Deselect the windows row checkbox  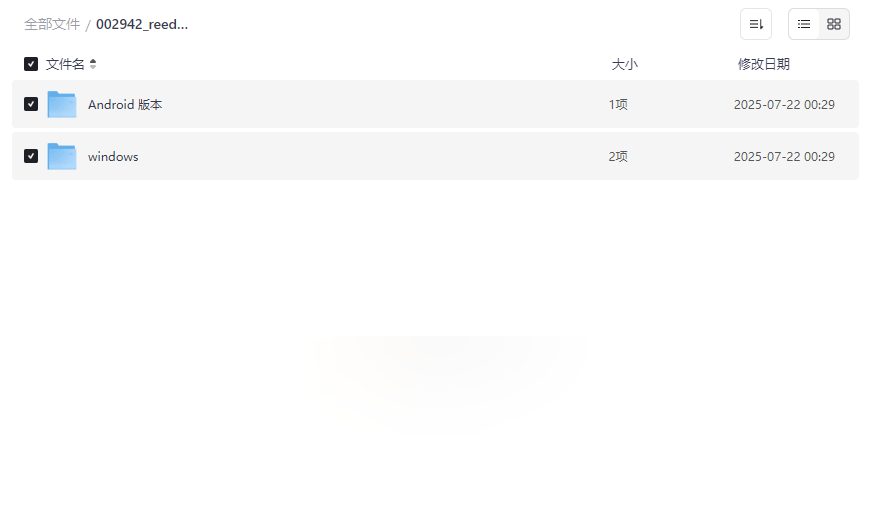(x=31, y=156)
